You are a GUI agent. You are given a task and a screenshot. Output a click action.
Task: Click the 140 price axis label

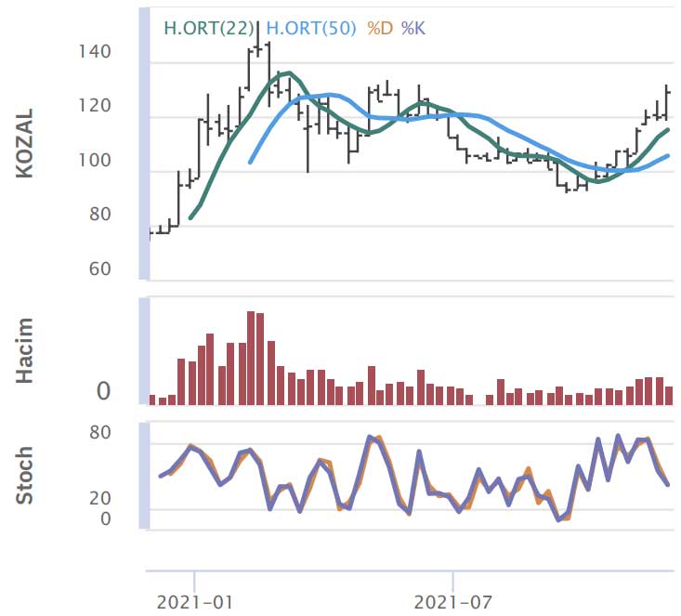95,52
